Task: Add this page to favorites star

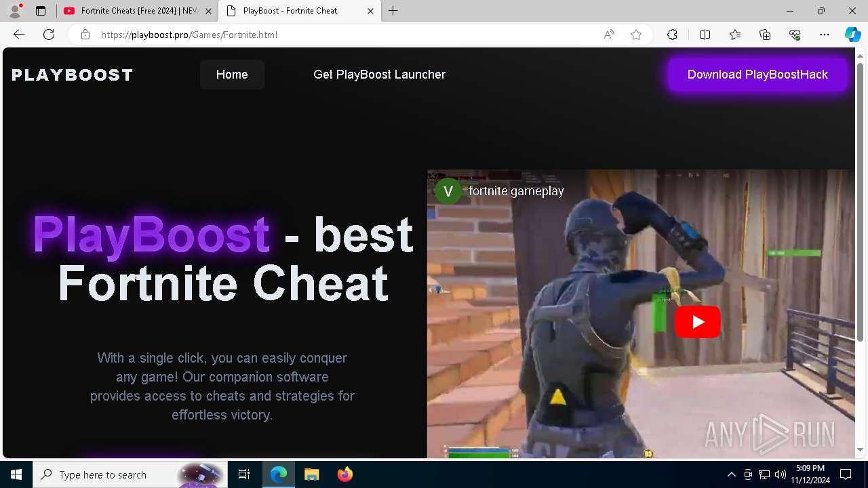Action: pyautogui.click(x=636, y=35)
